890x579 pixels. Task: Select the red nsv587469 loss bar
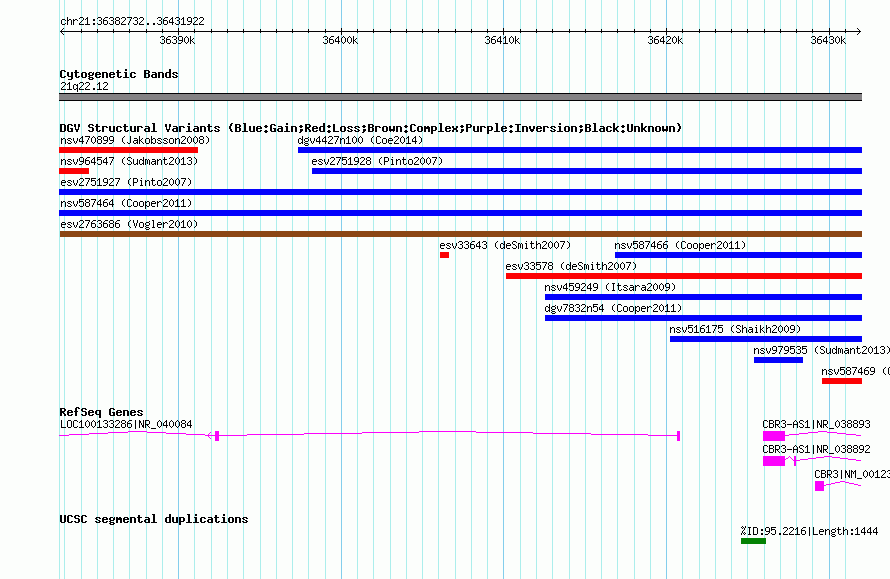coord(842,381)
